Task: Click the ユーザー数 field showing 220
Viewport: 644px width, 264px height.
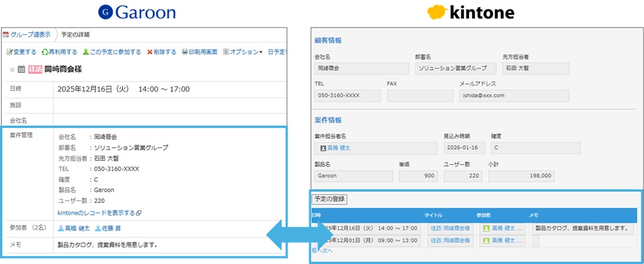Action: click(463, 176)
